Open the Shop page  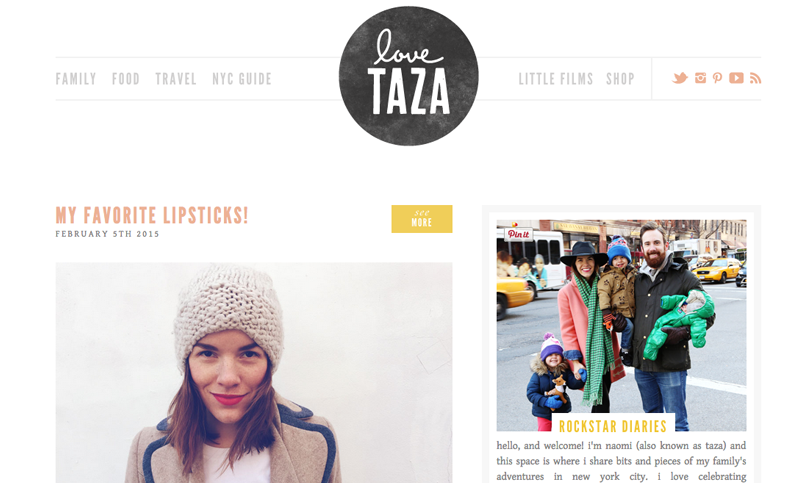pos(620,79)
